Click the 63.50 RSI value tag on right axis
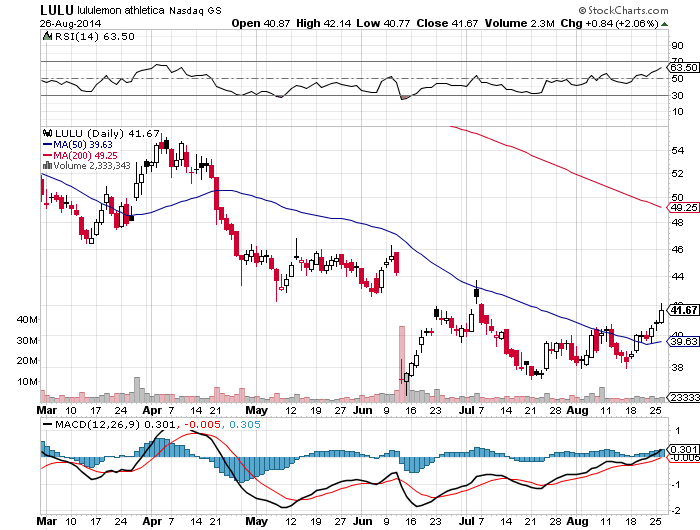 tap(683, 67)
